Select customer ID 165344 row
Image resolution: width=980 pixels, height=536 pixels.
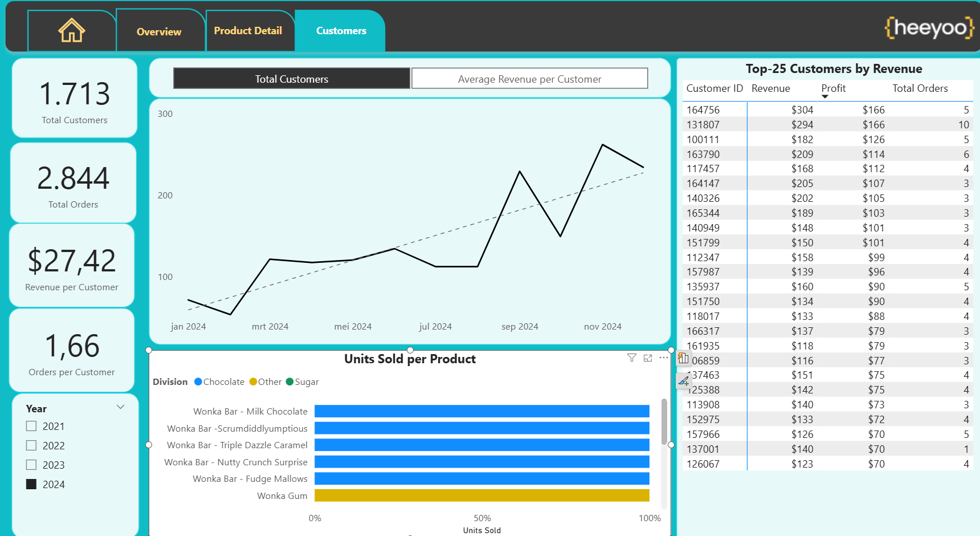pos(828,213)
